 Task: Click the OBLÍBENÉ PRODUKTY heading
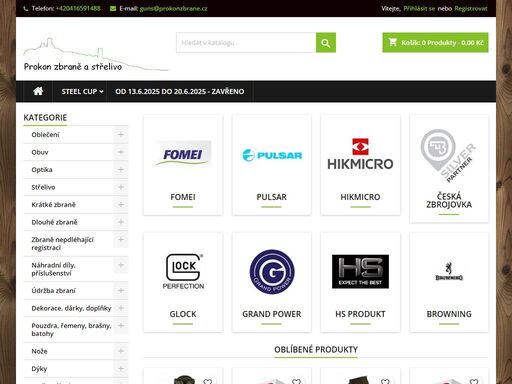pos(316,349)
